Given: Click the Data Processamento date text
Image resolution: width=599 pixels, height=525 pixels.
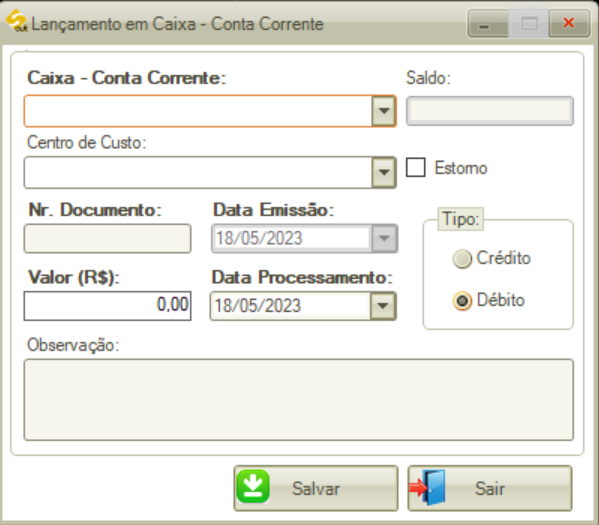Looking at the screenshot, I should click(258, 306).
